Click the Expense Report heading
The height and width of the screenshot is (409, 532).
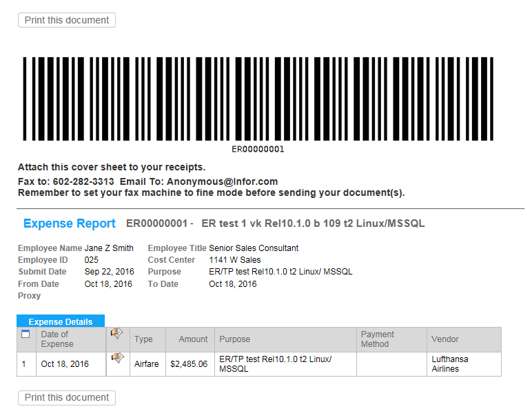pyautogui.click(x=70, y=223)
